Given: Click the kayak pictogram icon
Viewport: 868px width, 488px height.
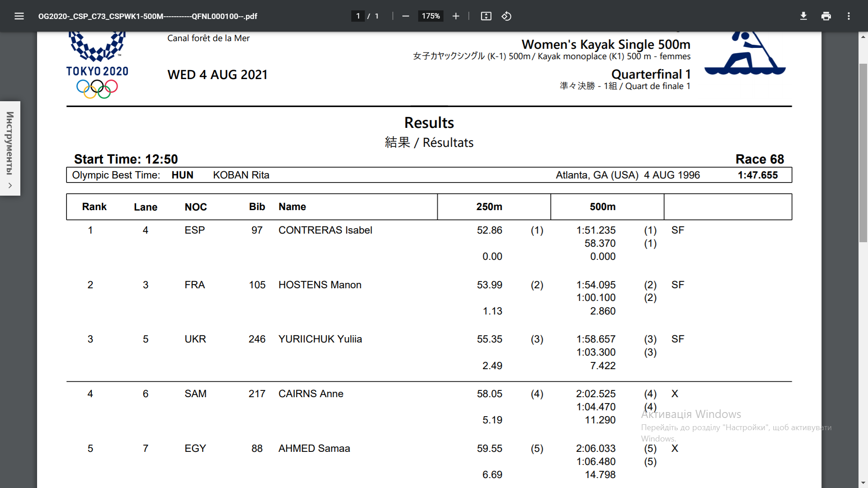Looking at the screenshot, I should [x=745, y=53].
